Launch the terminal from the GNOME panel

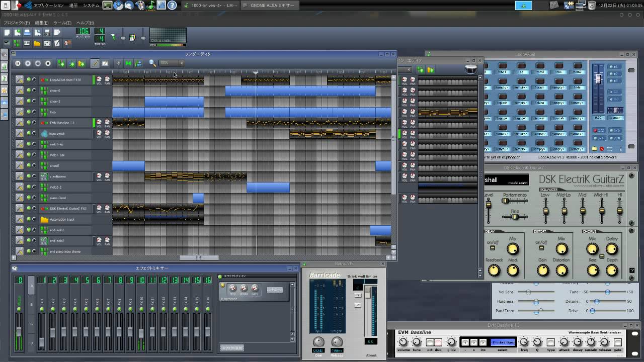107,6
